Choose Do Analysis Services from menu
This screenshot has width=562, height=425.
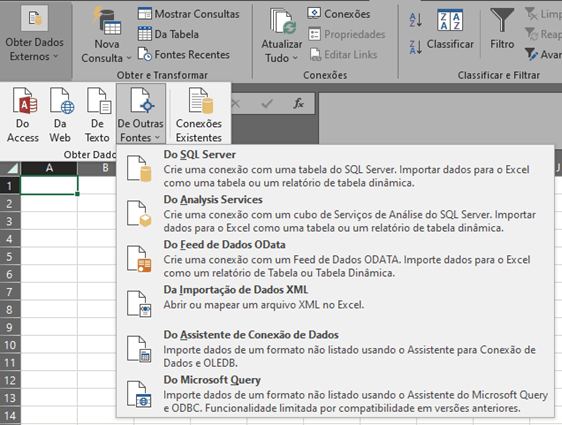click(x=335, y=214)
